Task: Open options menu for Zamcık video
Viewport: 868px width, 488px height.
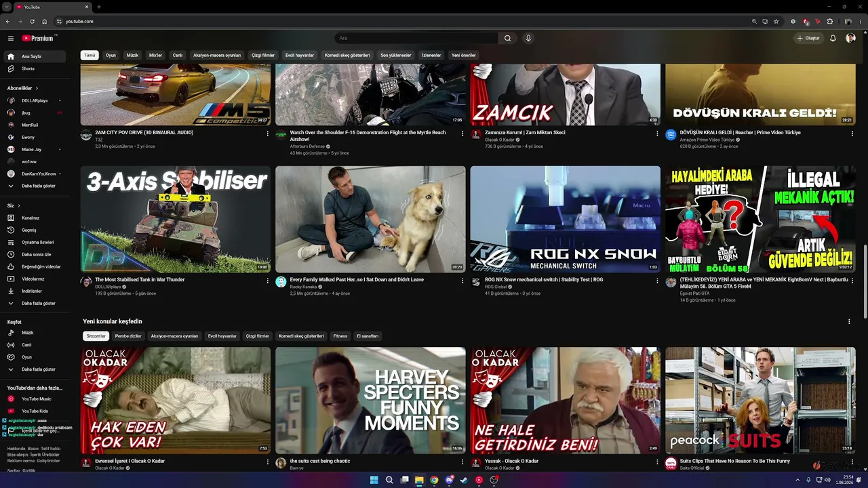Action: [657, 134]
